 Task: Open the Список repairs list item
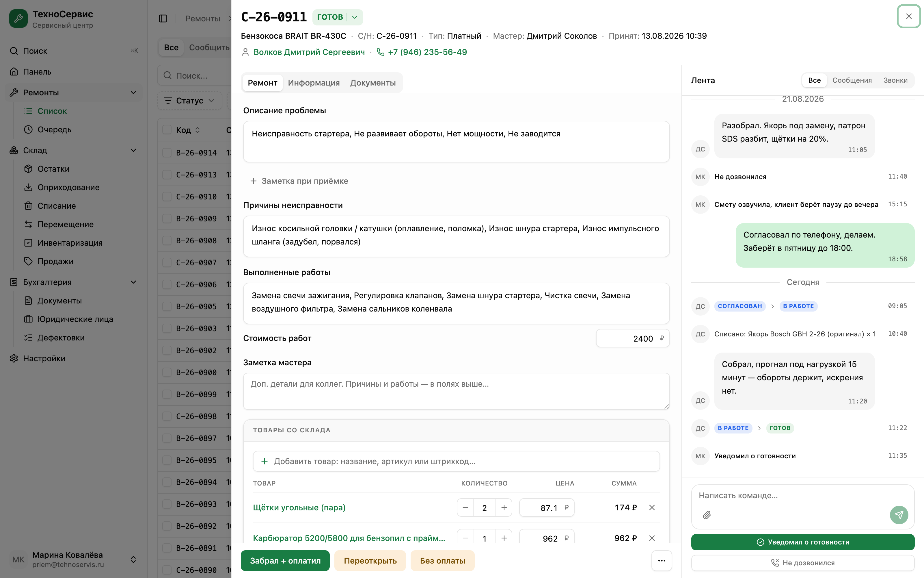click(81, 111)
